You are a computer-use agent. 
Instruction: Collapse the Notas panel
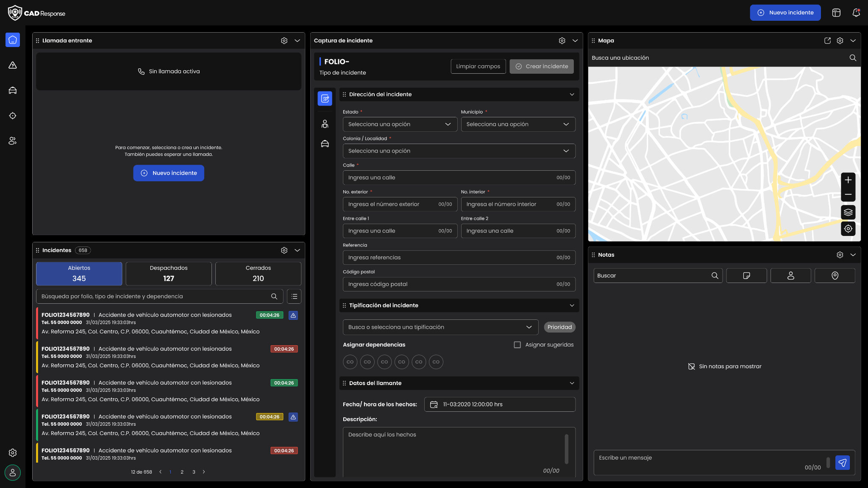[853, 255]
